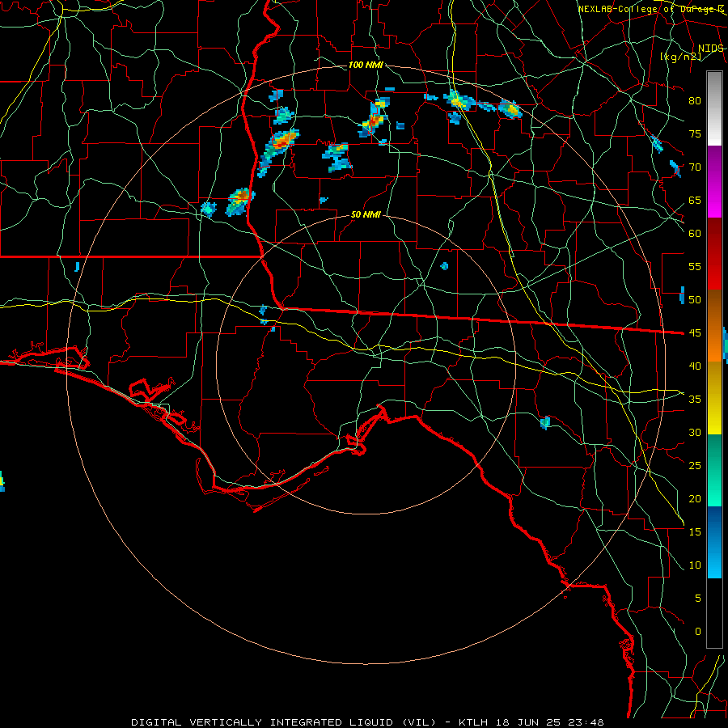Screen dimensions: 728x728
Task: Click the 30 value on the color scale
Action: pos(695,432)
